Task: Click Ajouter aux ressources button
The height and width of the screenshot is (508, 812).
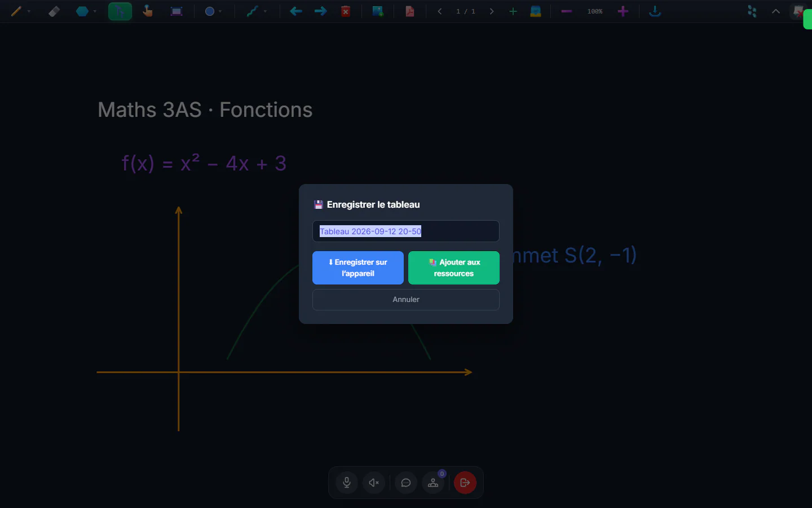Action: click(454, 268)
